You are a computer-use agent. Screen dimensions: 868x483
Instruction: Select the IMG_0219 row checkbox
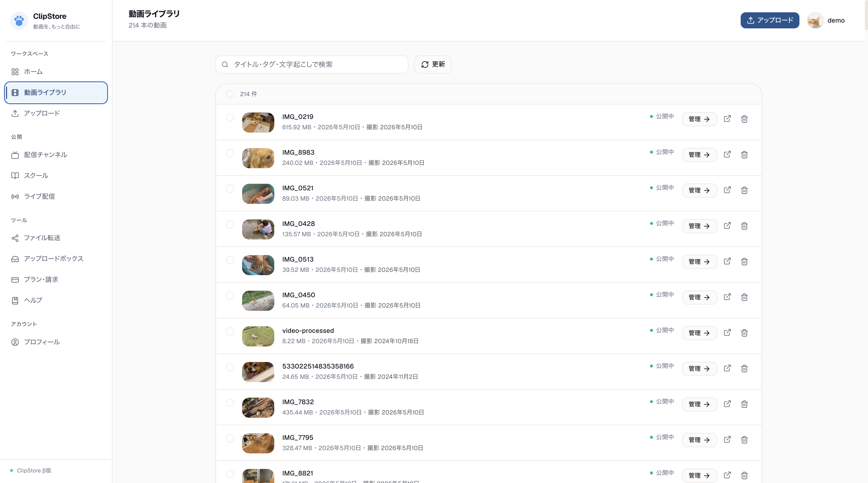tap(230, 117)
